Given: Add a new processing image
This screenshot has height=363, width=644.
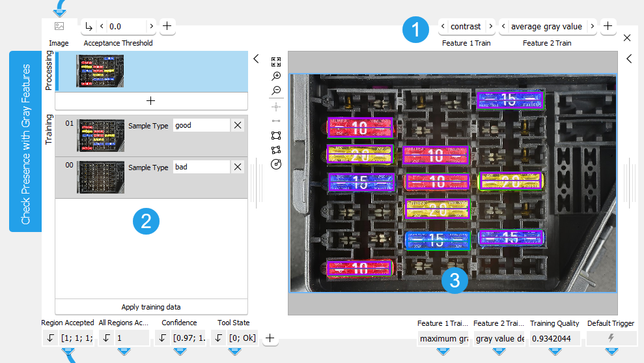Looking at the screenshot, I should (x=151, y=101).
